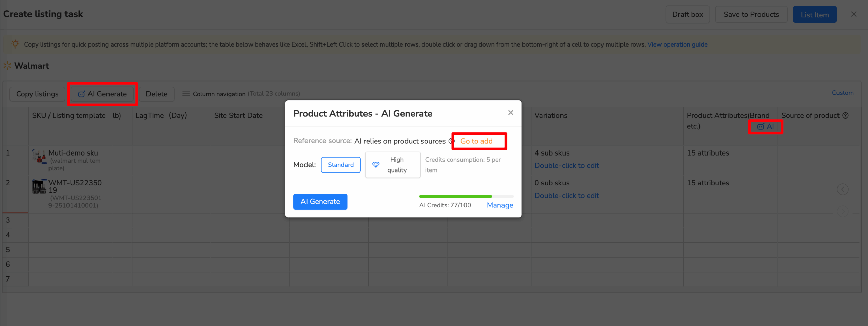Click the scroll-left arrow circle icon
The height and width of the screenshot is (326, 868).
(x=843, y=189)
